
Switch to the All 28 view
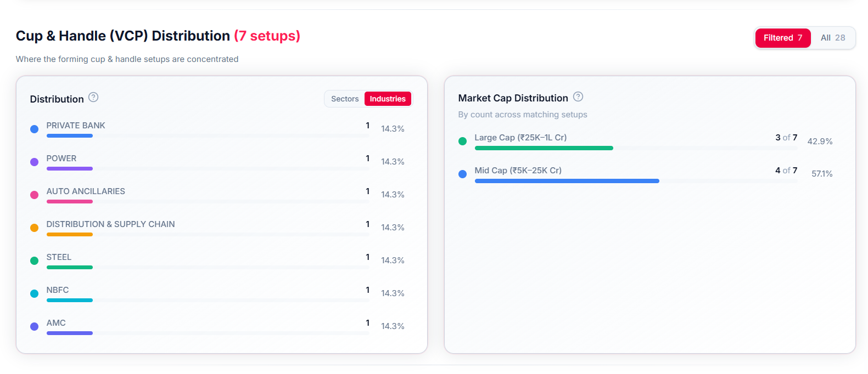pos(833,38)
